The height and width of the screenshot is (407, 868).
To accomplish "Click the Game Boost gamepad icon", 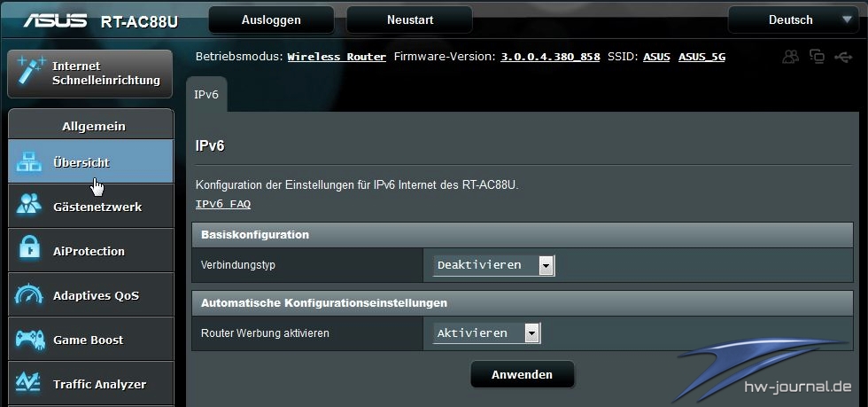I will [x=29, y=339].
